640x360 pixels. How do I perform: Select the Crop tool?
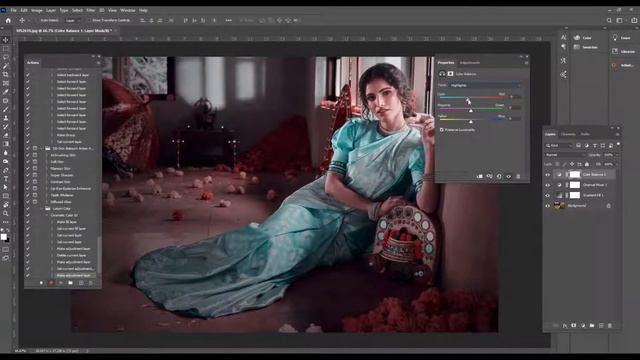point(6,75)
